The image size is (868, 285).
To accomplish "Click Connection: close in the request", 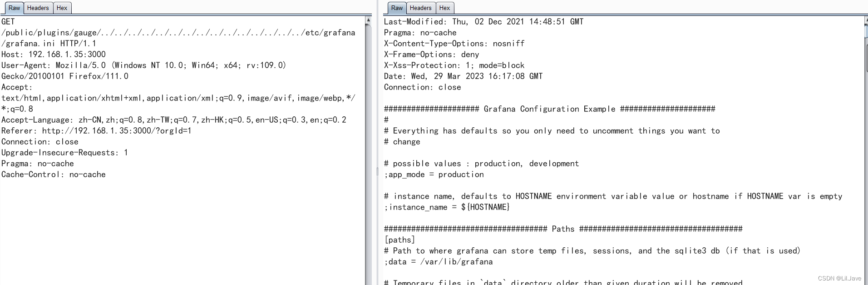I will [40, 141].
